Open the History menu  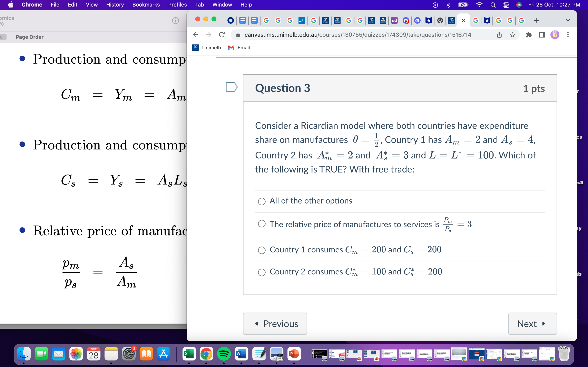(115, 5)
